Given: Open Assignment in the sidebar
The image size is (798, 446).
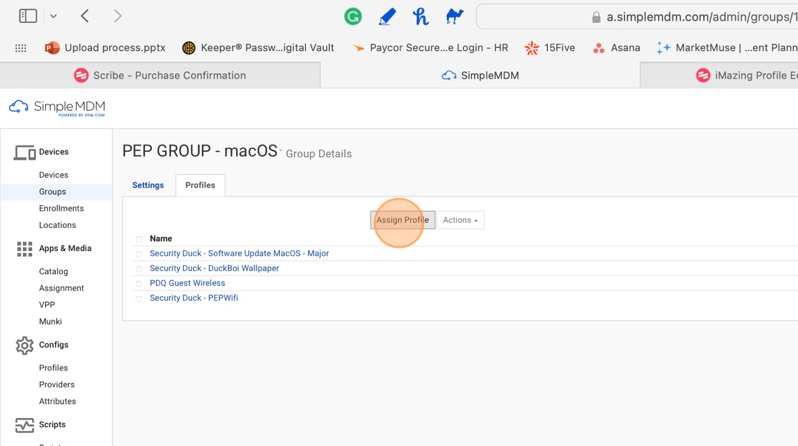Looking at the screenshot, I should [x=61, y=288].
